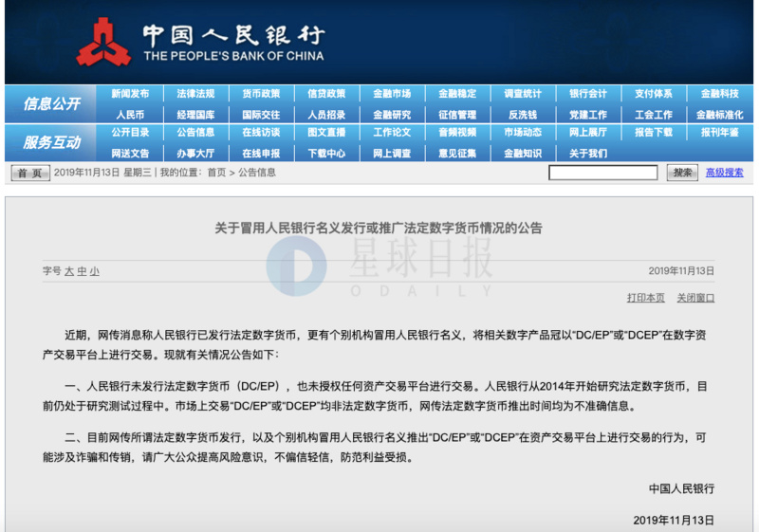Screen dimensions: 759x532
Task: Set font size to 小 (small)
Action: coord(94,271)
